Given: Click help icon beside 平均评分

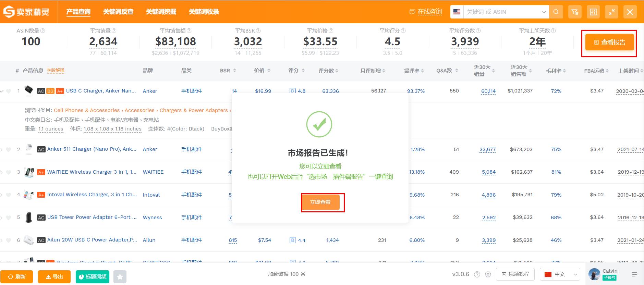Looking at the screenshot, I should coord(403,31).
